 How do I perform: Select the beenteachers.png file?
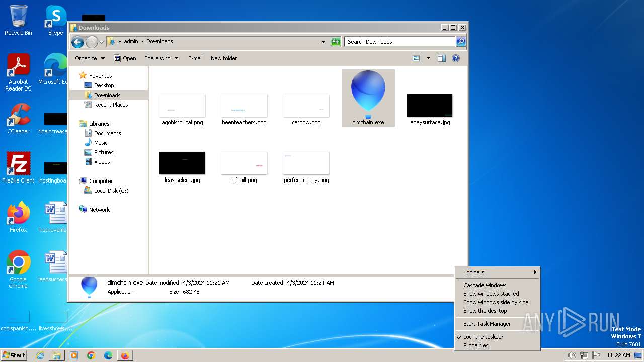pos(244,110)
